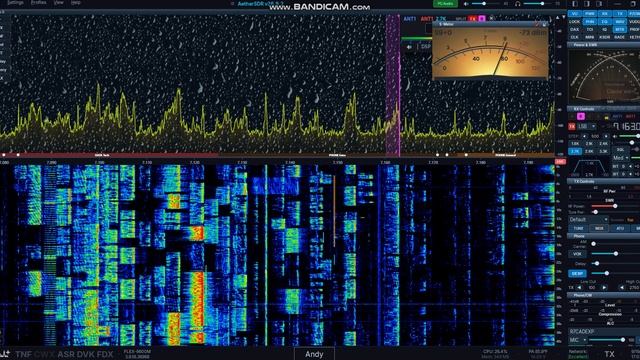Collapse the Phone section header

tap(603, 236)
